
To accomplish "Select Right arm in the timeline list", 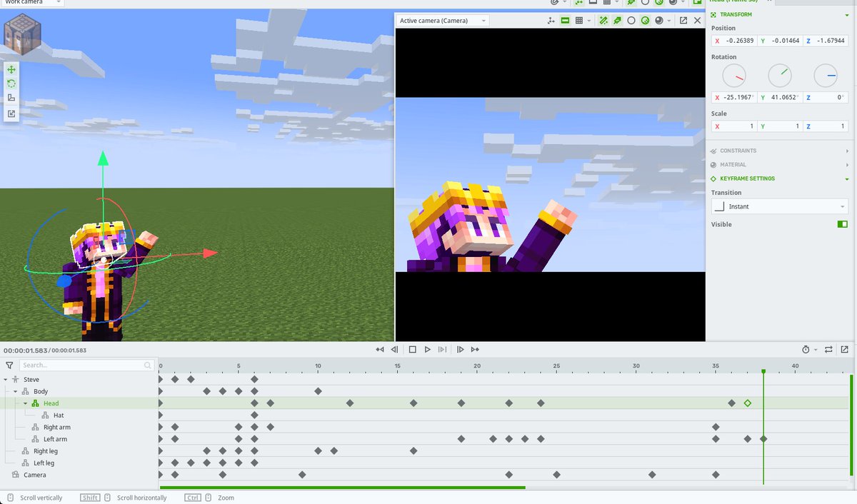I will coord(56,427).
